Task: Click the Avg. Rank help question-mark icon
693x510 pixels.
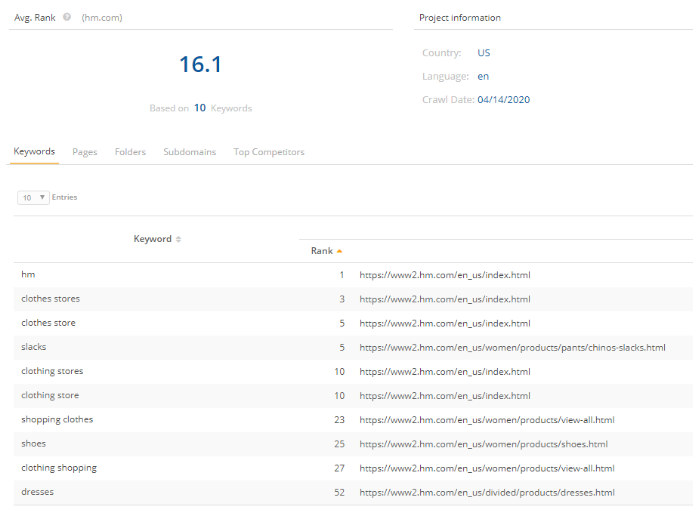Action: [67, 17]
